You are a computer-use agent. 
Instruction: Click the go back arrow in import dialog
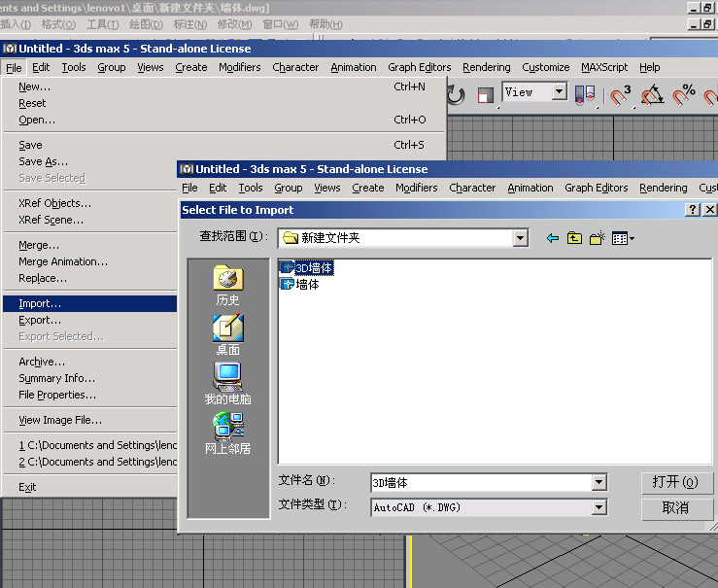(553, 238)
